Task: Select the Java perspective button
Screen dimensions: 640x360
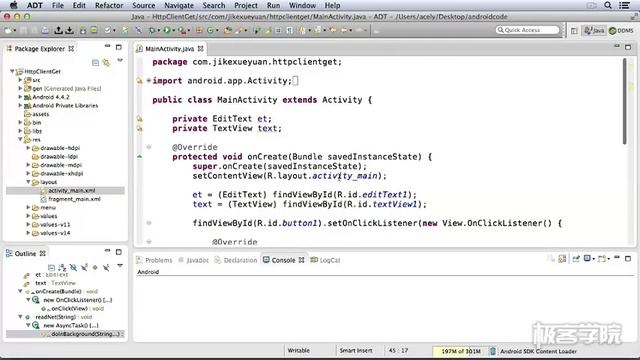Action: click(594, 31)
